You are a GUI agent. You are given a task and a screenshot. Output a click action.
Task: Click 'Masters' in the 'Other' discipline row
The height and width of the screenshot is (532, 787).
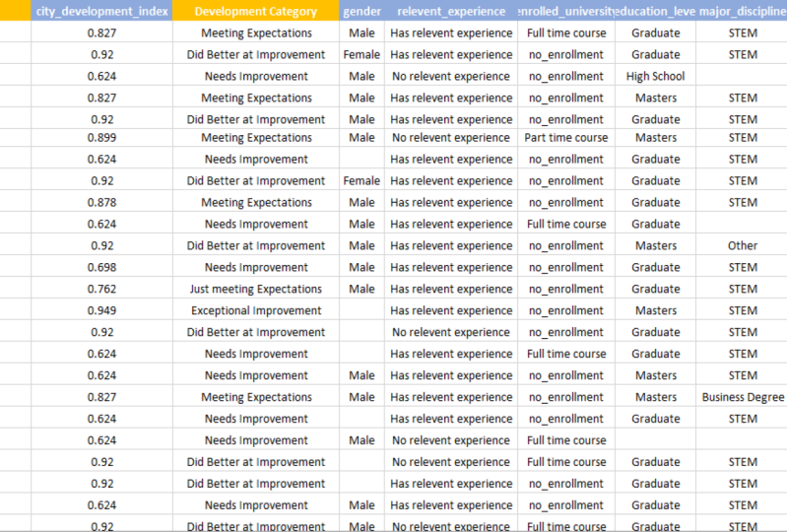(x=655, y=245)
